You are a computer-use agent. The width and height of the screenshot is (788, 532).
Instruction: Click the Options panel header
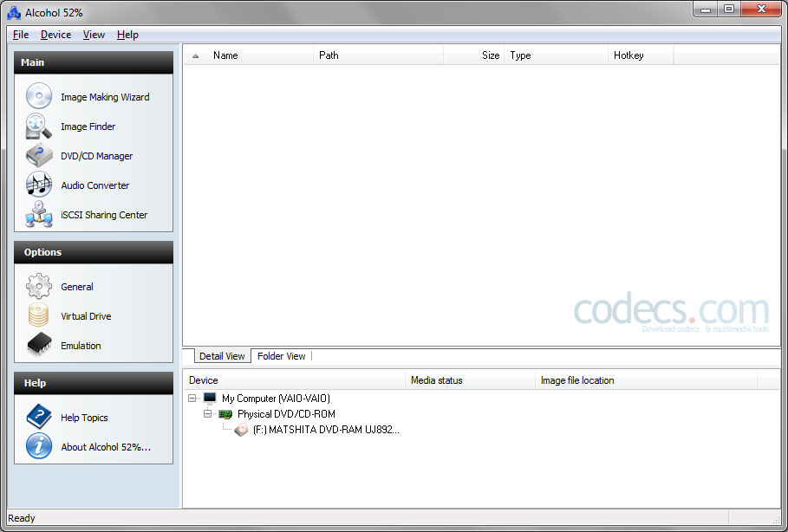[x=94, y=252]
